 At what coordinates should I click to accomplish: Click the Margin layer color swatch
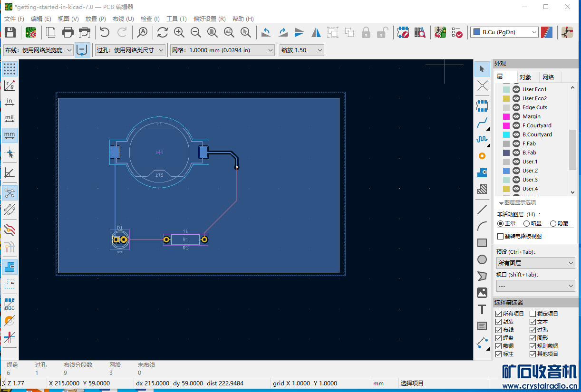point(506,116)
